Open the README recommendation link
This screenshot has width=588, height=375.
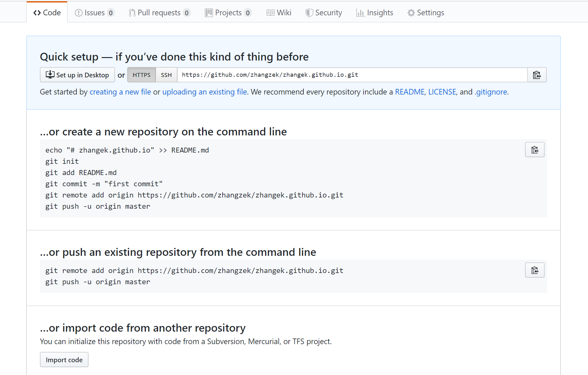[x=410, y=92]
